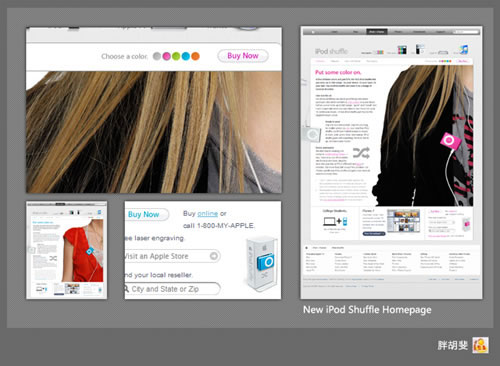Choose the green color dot

[176, 56]
